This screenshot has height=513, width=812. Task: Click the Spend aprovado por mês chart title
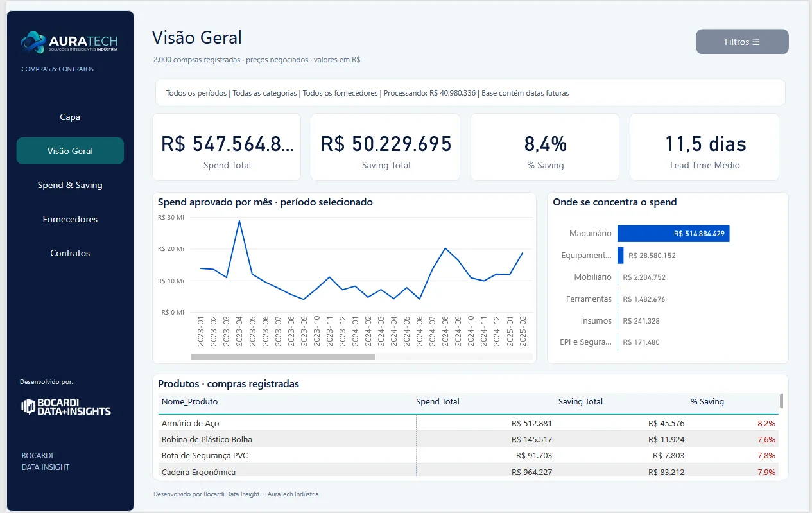click(265, 202)
